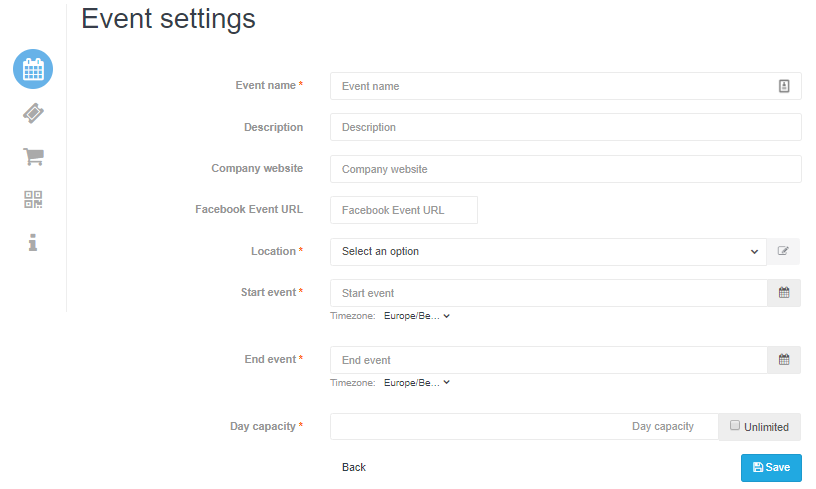
Task: Change the Start event timezone dropdown
Action: [416, 316]
